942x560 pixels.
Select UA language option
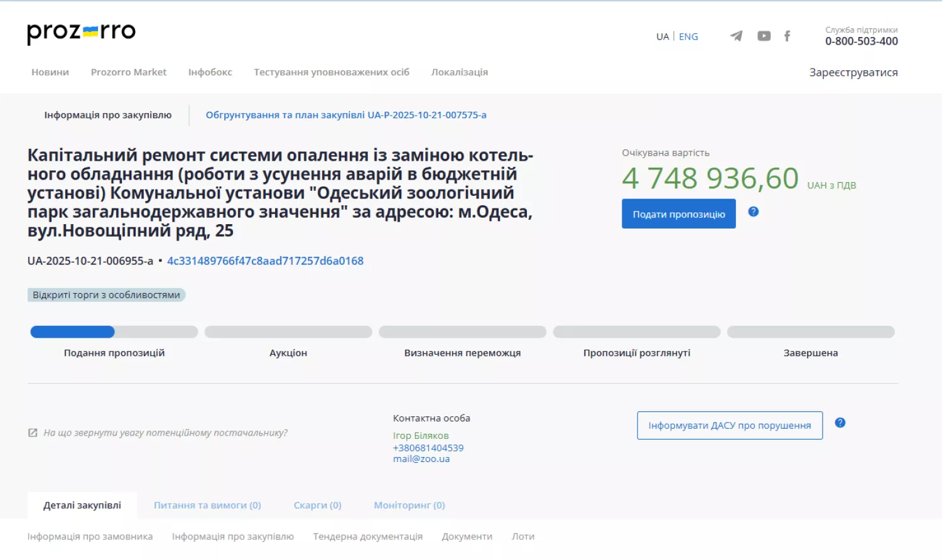pos(663,36)
